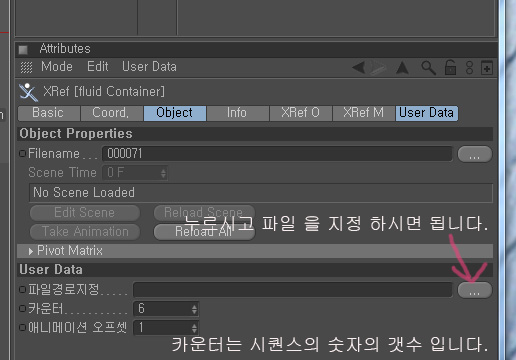Open a new Attribute Manager icon

487,68
